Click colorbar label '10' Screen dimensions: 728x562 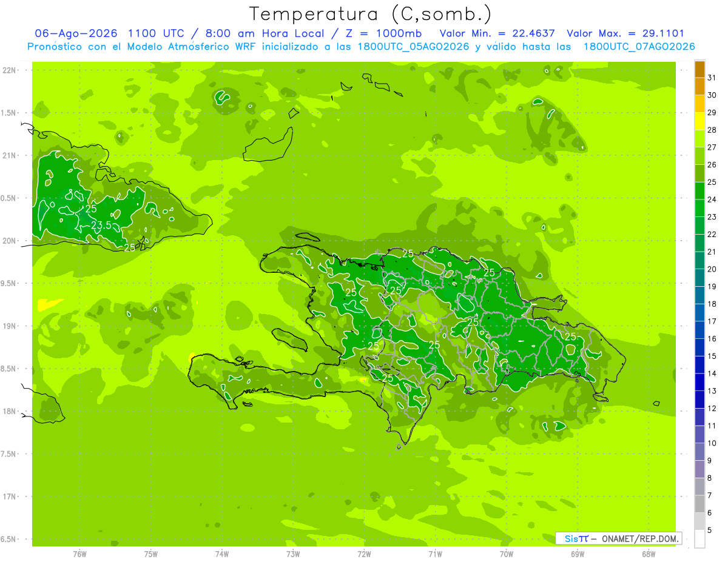pyautogui.click(x=712, y=443)
